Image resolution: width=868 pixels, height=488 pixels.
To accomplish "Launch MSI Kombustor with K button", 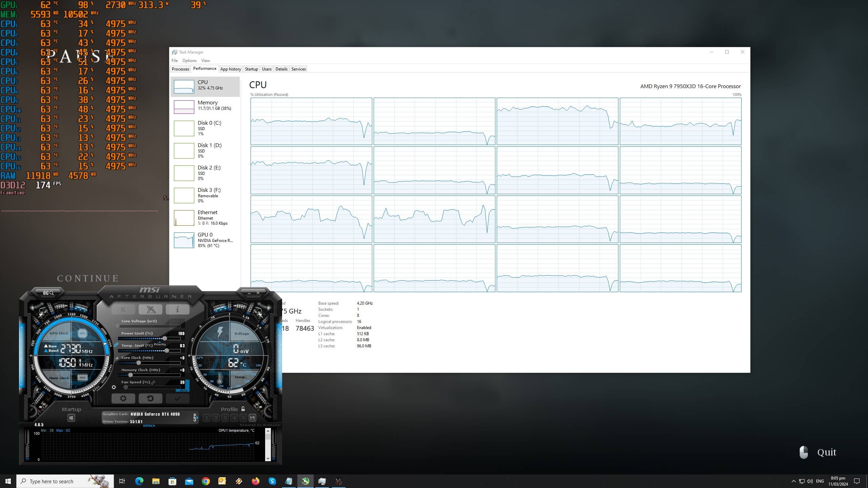I will [x=123, y=309].
